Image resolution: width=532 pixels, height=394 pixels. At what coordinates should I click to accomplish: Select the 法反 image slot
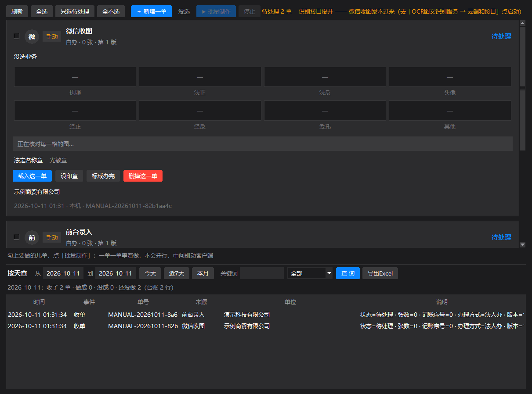(325, 77)
